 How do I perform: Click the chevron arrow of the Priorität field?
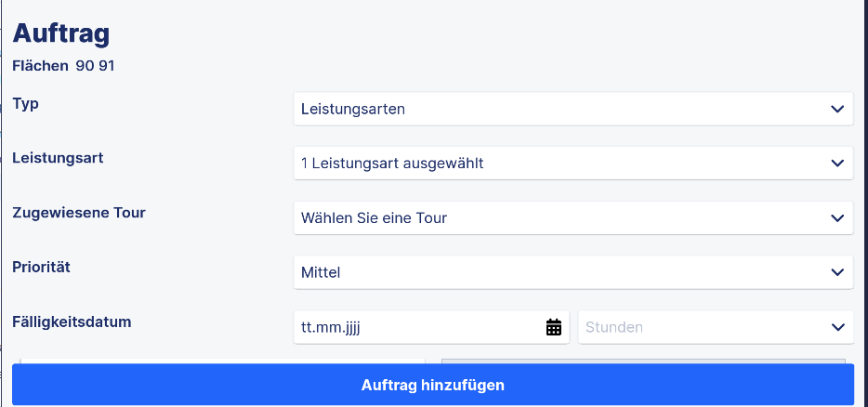tap(837, 272)
